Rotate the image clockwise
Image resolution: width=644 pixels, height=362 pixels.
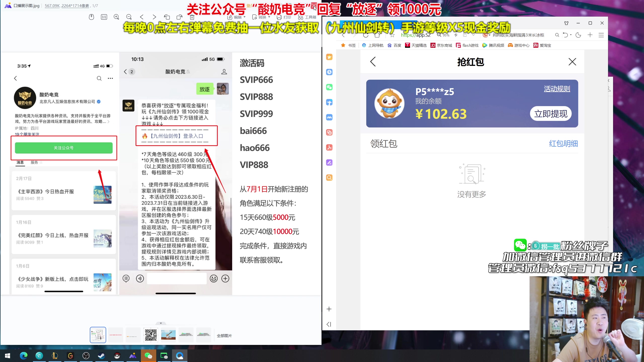[179, 17]
